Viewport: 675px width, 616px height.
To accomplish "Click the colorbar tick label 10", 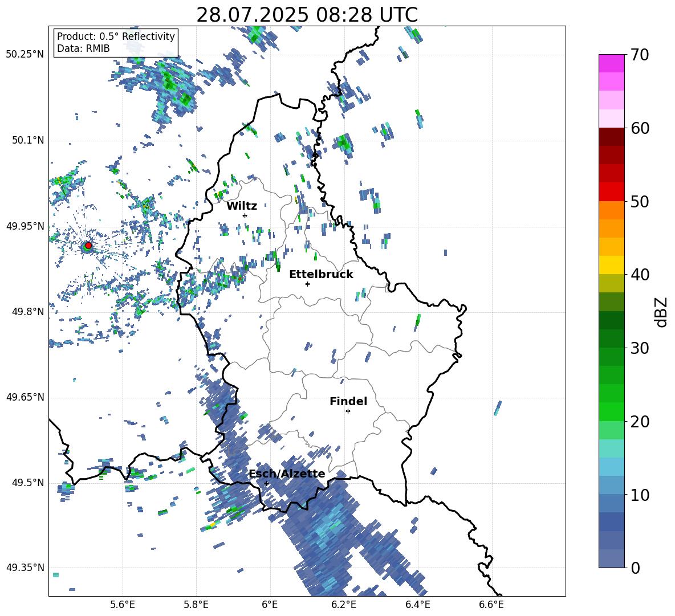I will point(640,495).
